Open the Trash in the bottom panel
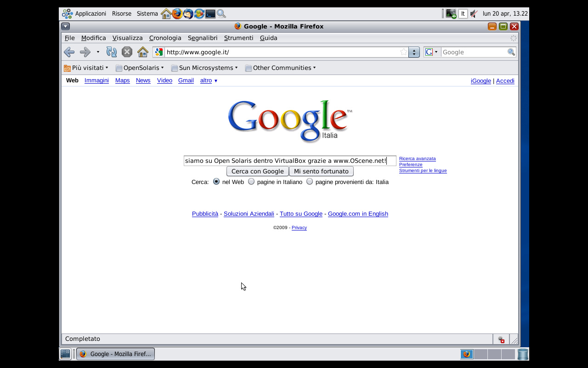This screenshot has width=588, height=368. [x=523, y=354]
